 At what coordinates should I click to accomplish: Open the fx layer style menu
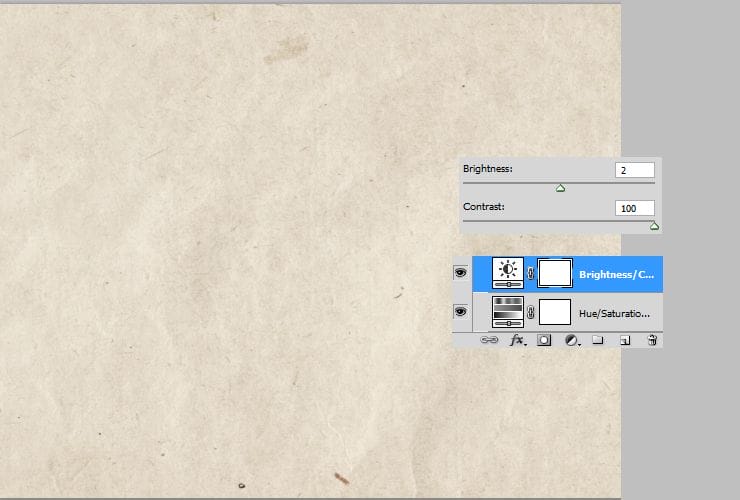(x=517, y=341)
